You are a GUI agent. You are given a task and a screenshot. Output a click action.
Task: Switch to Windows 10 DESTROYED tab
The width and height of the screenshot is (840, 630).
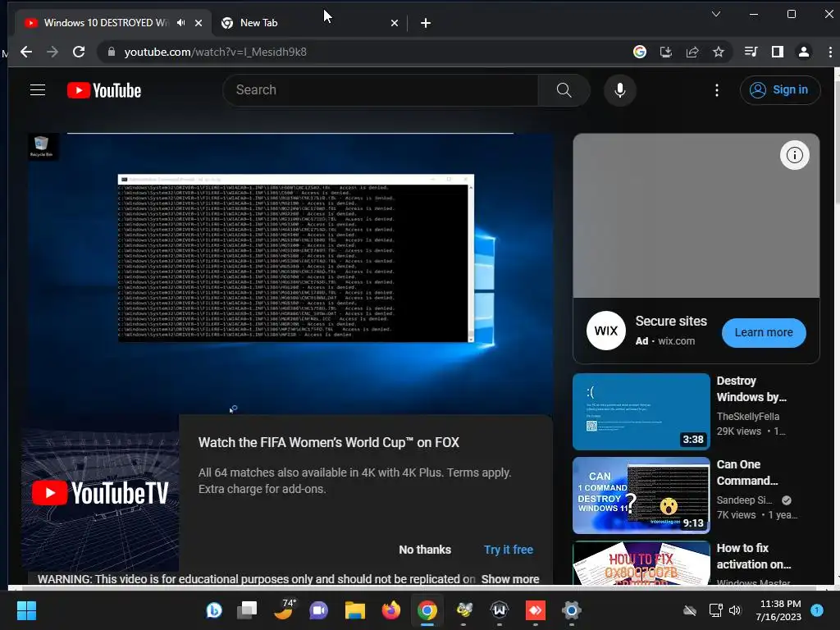106,22
